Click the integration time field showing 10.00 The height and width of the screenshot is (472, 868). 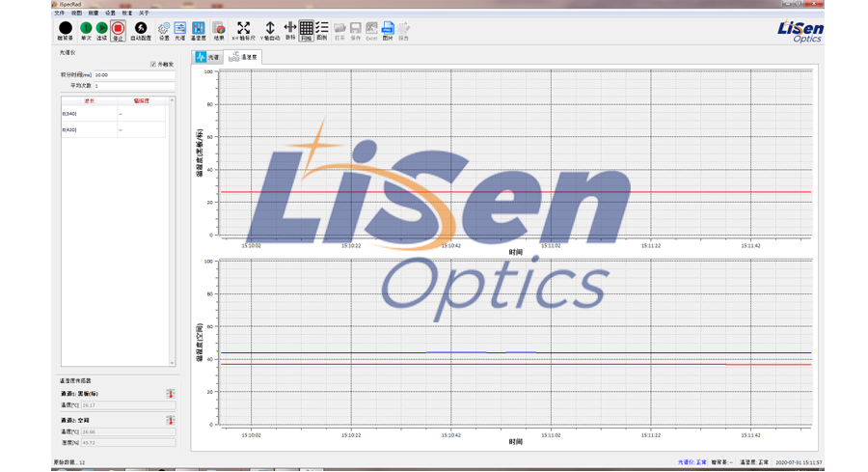(x=134, y=74)
